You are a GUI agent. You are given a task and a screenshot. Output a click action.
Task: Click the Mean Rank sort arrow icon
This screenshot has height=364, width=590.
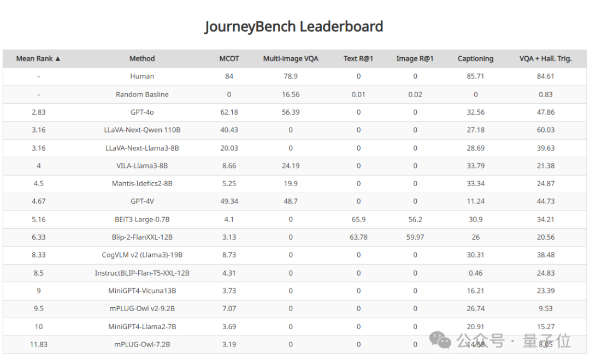click(57, 58)
